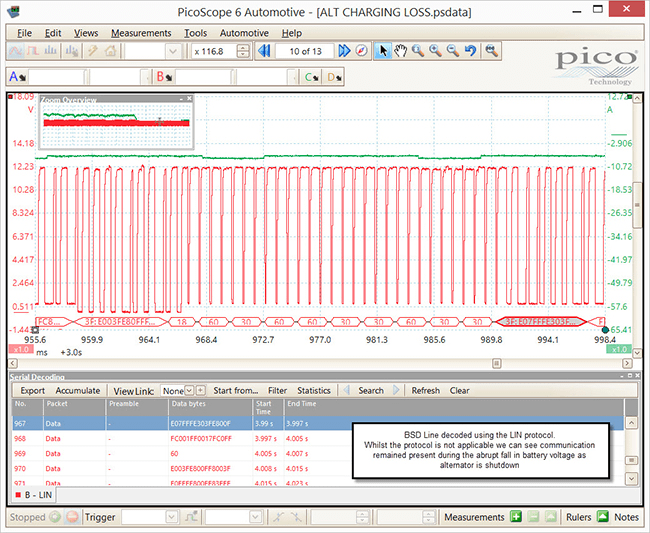Switch to Persistence Mode icon

(33, 51)
